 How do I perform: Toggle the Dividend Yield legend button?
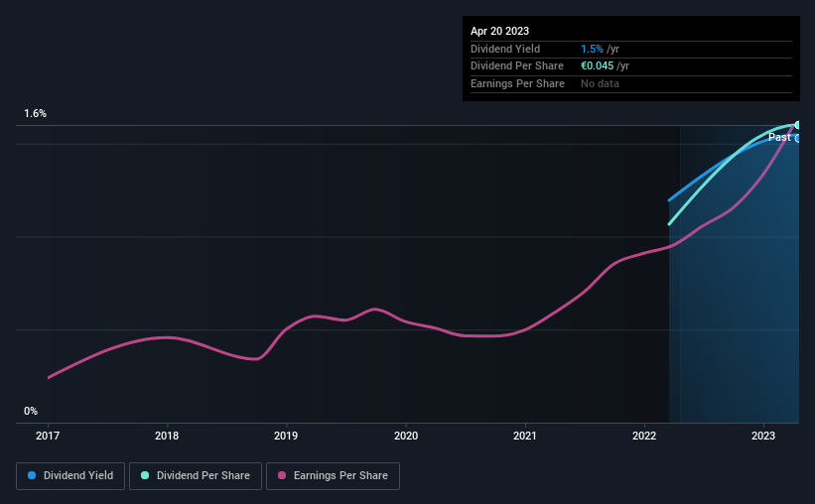point(70,476)
